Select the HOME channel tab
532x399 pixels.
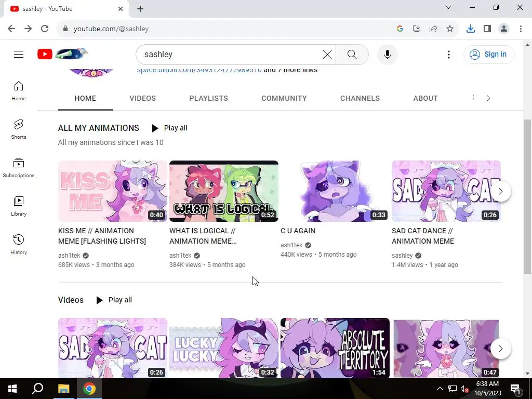coord(85,98)
